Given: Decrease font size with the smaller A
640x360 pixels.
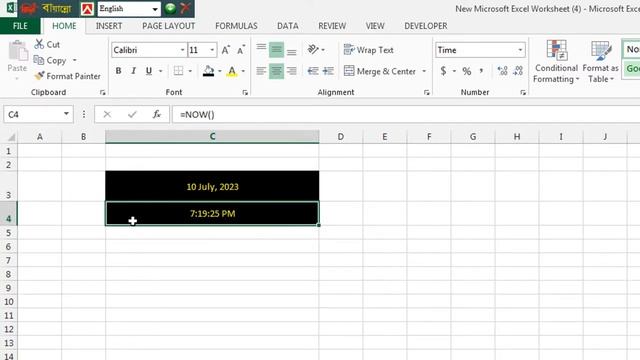Looking at the screenshot, I should (x=241, y=50).
